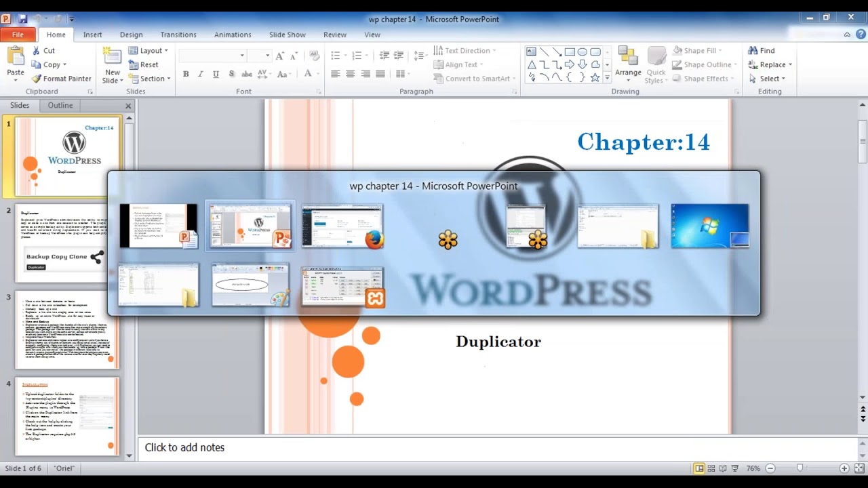Open the Animations tab
Screen dimensions: 868x488
tap(233, 35)
